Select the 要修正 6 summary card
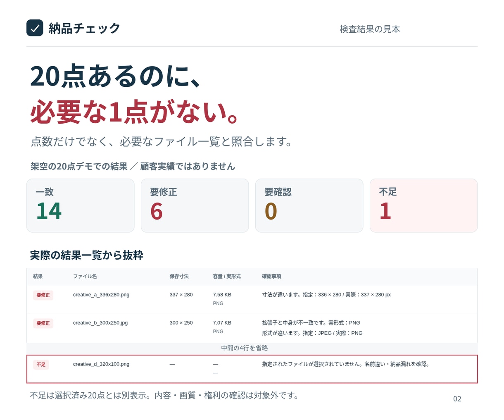The image size is (504, 420). tap(195, 205)
